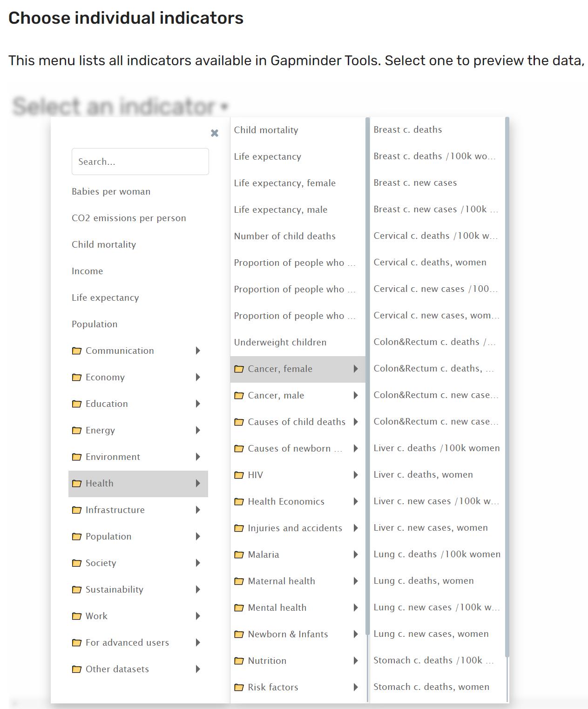Click the HIV folder icon
The width and height of the screenshot is (588, 709).
(239, 475)
